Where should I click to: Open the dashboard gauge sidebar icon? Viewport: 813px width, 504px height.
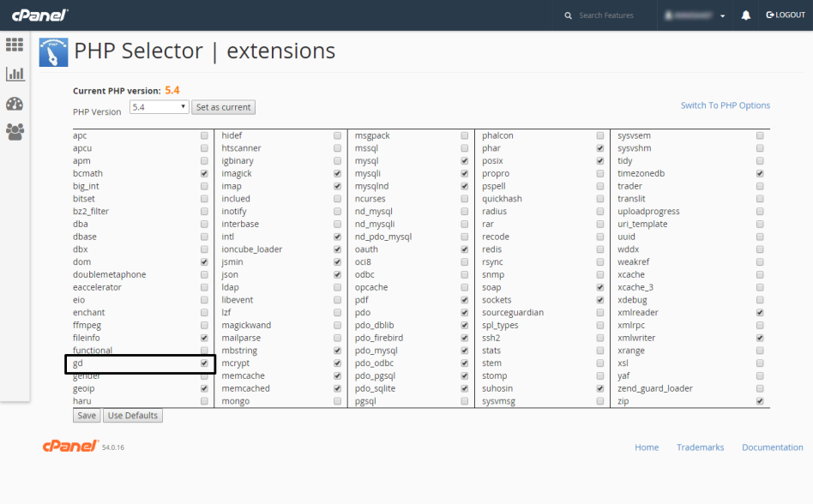pos(15,104)
